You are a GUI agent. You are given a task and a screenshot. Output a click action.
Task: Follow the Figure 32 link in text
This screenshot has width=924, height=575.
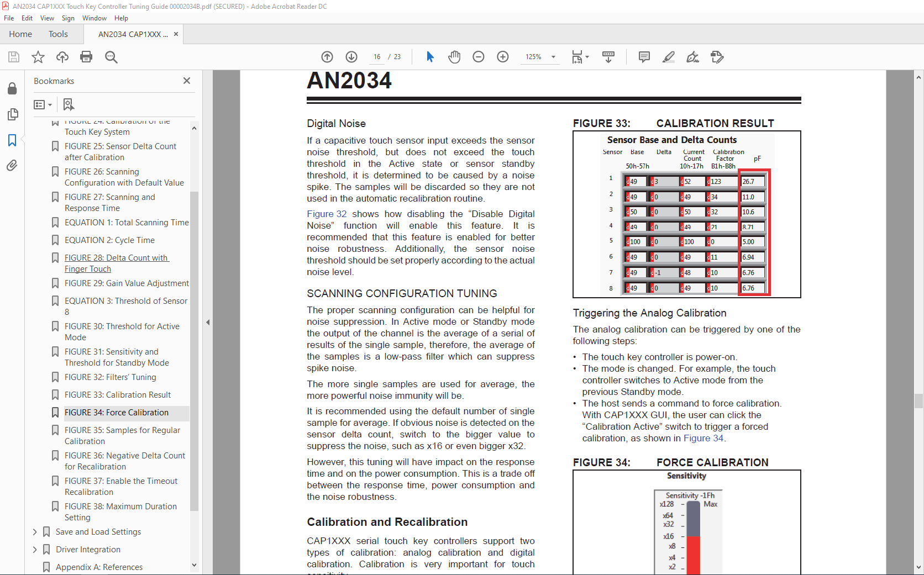tap(327, 214)
